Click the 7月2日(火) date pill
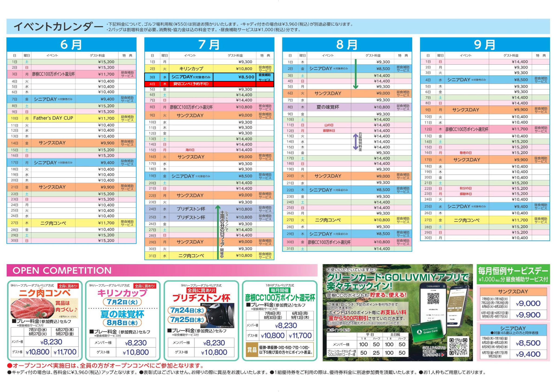This screenshot has width=557, height=392. (x=122, y=302)
